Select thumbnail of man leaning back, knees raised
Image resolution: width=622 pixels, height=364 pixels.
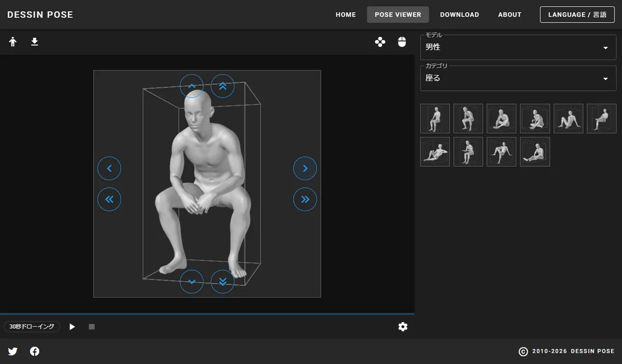(568, 119)
